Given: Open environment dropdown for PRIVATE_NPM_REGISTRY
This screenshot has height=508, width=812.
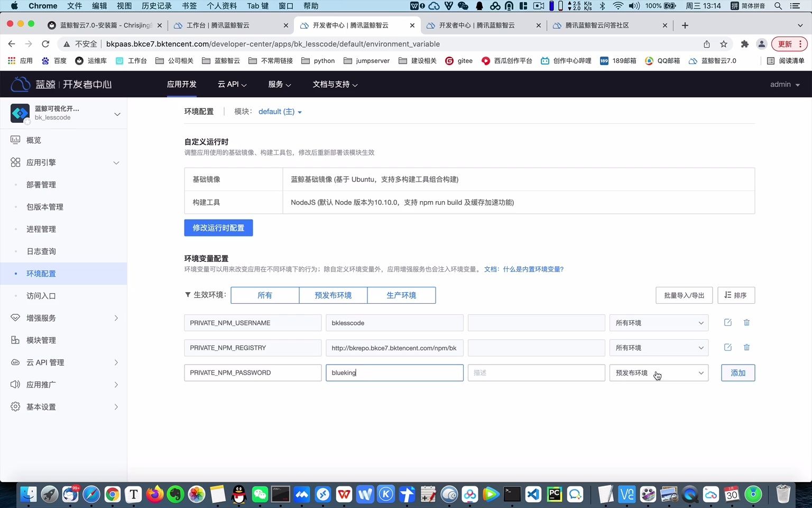Looking at the screenshot, I should (x=659, y=348).
